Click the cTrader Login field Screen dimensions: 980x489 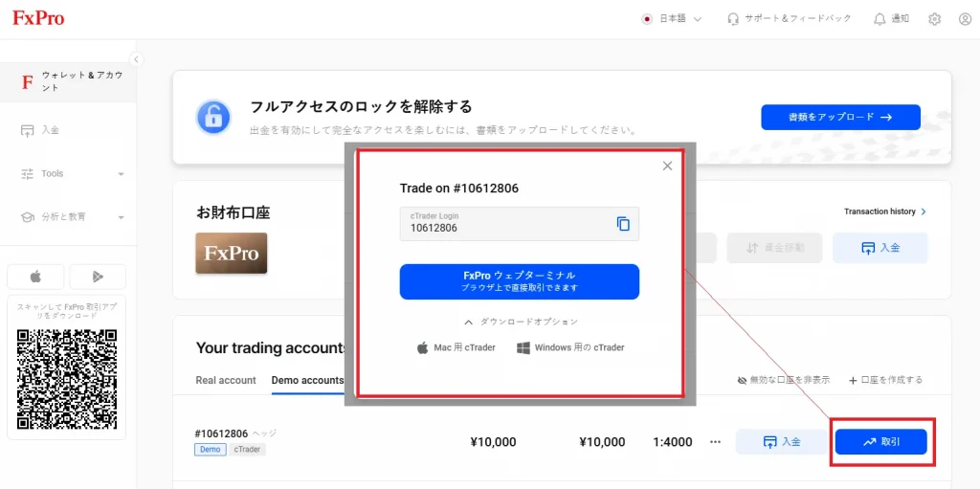520,223
